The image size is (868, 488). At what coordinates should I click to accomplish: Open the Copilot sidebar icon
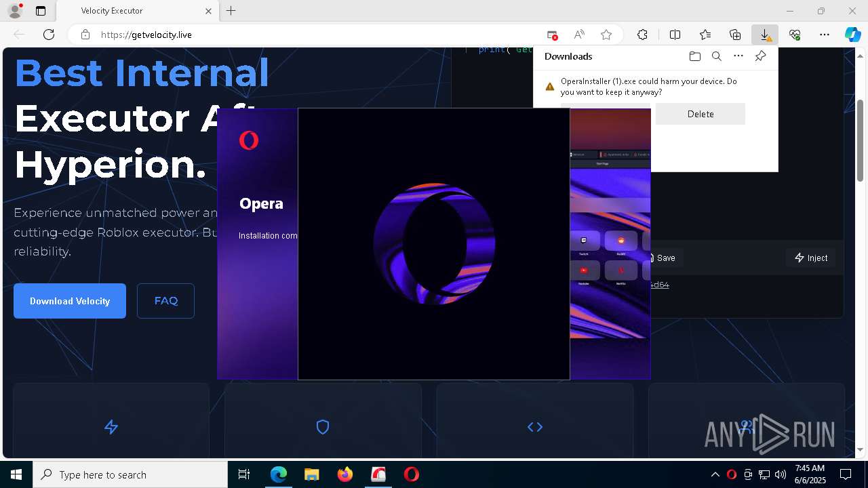(x=852, y=35)
